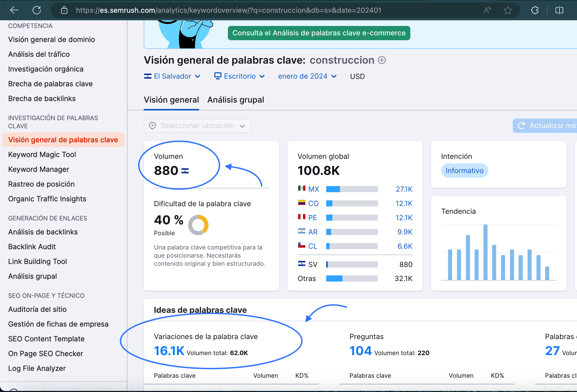
Task: Open On Page SEO Checker in sidebar
Action: click(46, 354)
